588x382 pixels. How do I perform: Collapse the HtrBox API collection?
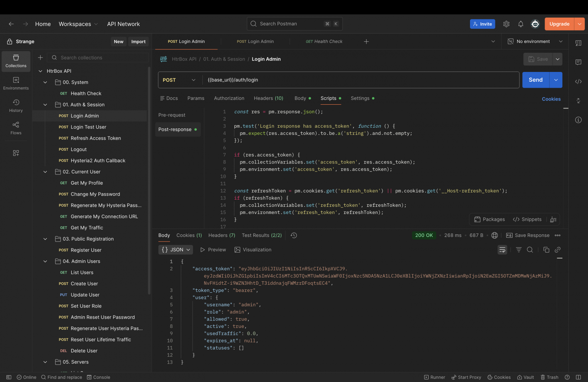pyautogui.click(x=40, y=71)
